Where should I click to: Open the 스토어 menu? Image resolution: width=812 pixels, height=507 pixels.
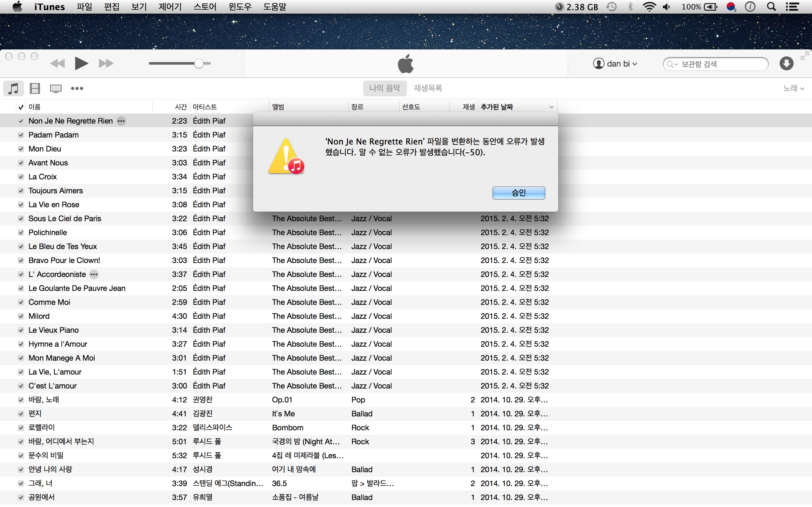tap(205, 7)
